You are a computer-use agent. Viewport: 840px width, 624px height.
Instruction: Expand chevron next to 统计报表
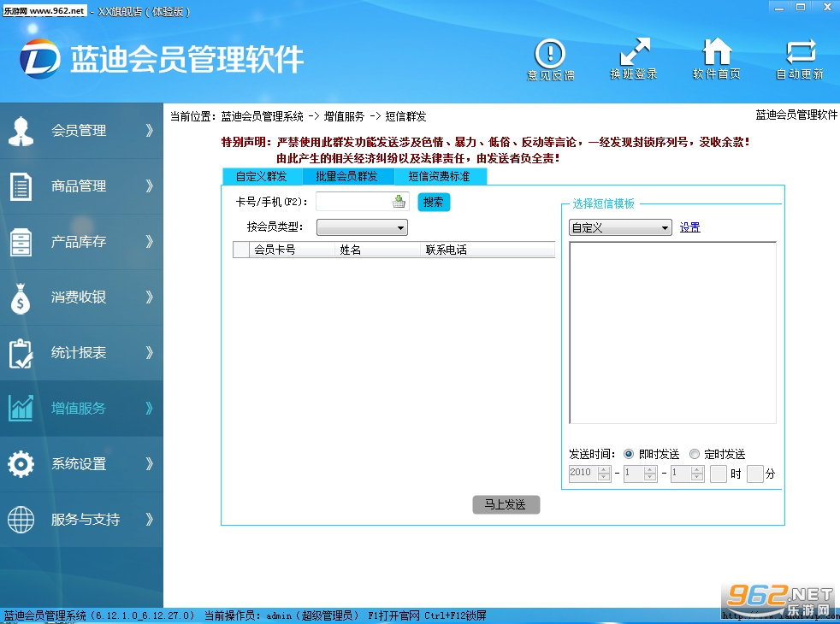pos(150,353)
